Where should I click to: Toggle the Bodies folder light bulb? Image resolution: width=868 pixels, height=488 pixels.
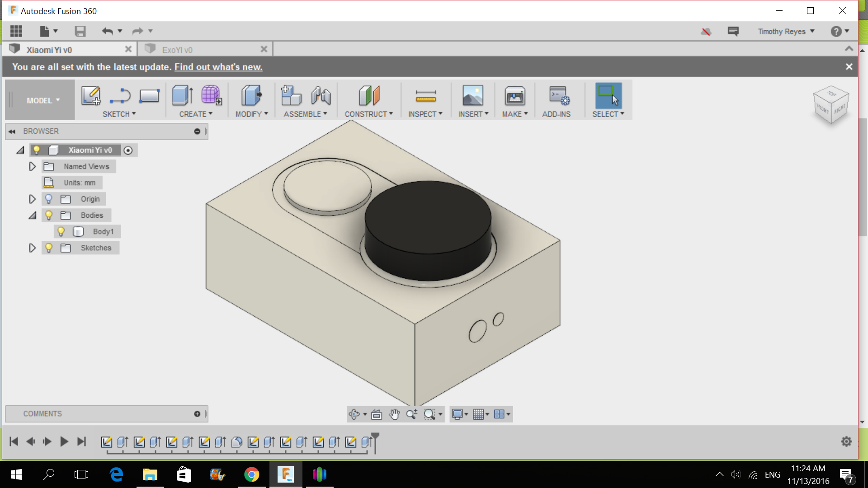[x=48, y=215]
